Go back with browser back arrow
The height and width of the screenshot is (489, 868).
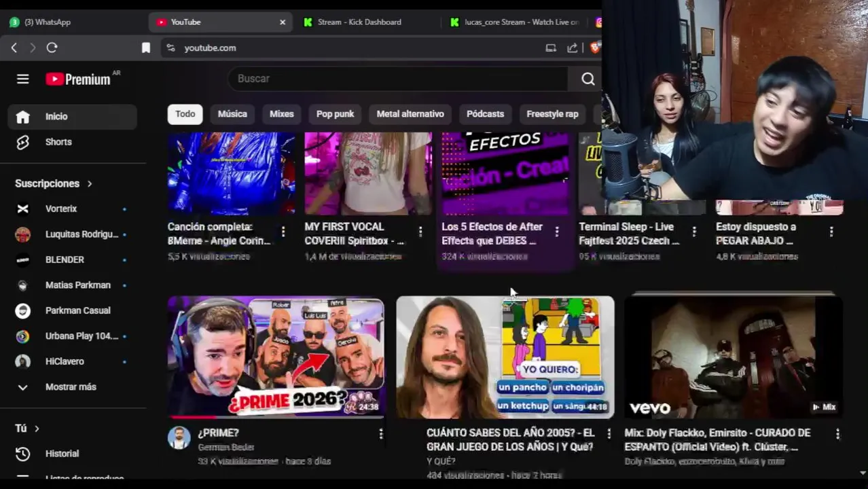14,48
